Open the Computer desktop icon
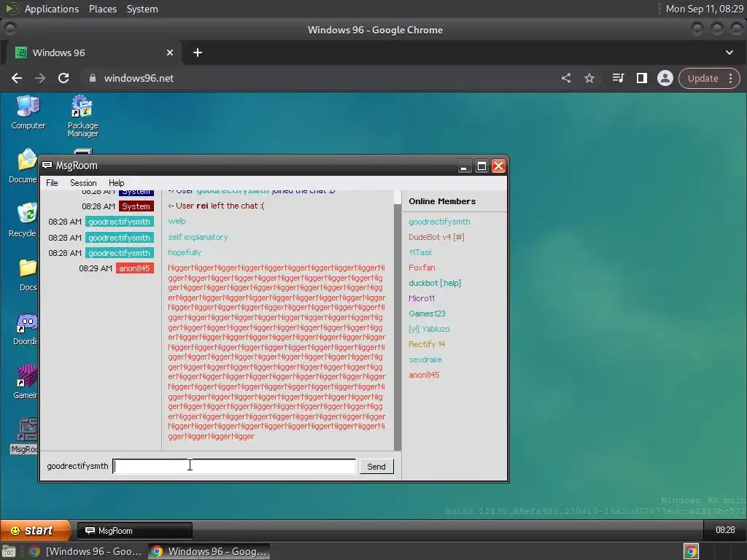This screenshot has height=560, width=747. pyautogui.click(x=28, y=112)
